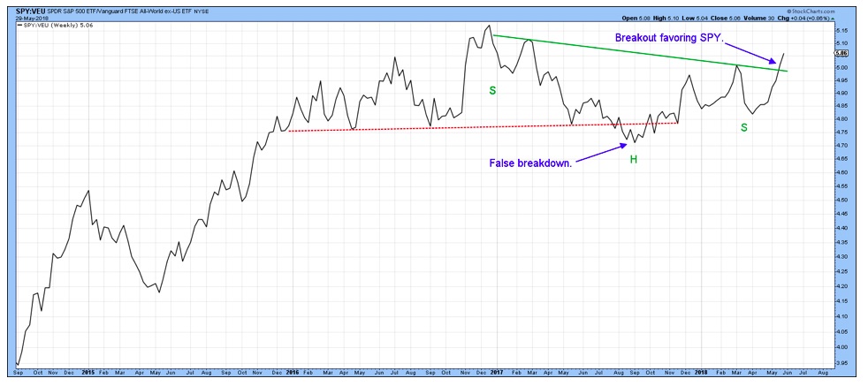Viewport: 868px width, 386px height.
Task: Click the 4.65 price axis label
Action: click(841, 159)
